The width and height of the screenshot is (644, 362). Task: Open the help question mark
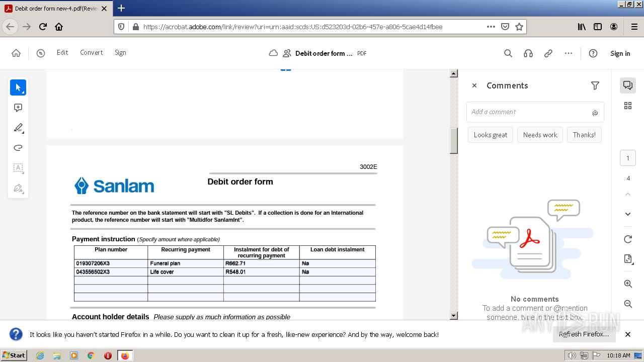(593, 53)
